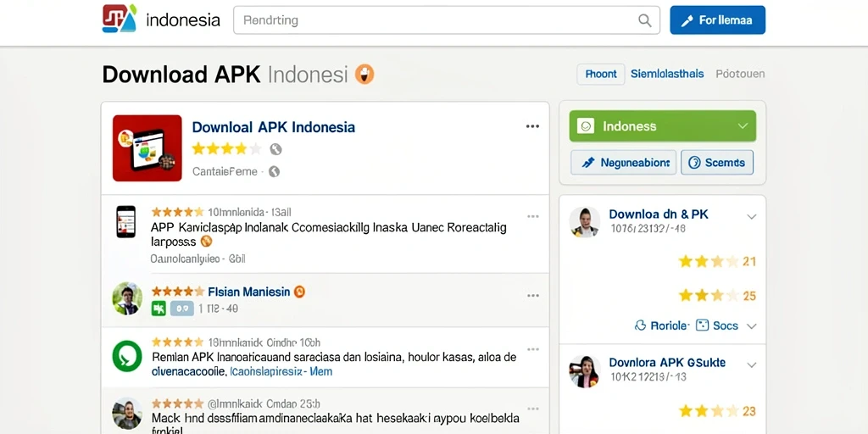Open three-dot menu of the Remlan APK post
This screenshot has height=434, width=868.
533,349
